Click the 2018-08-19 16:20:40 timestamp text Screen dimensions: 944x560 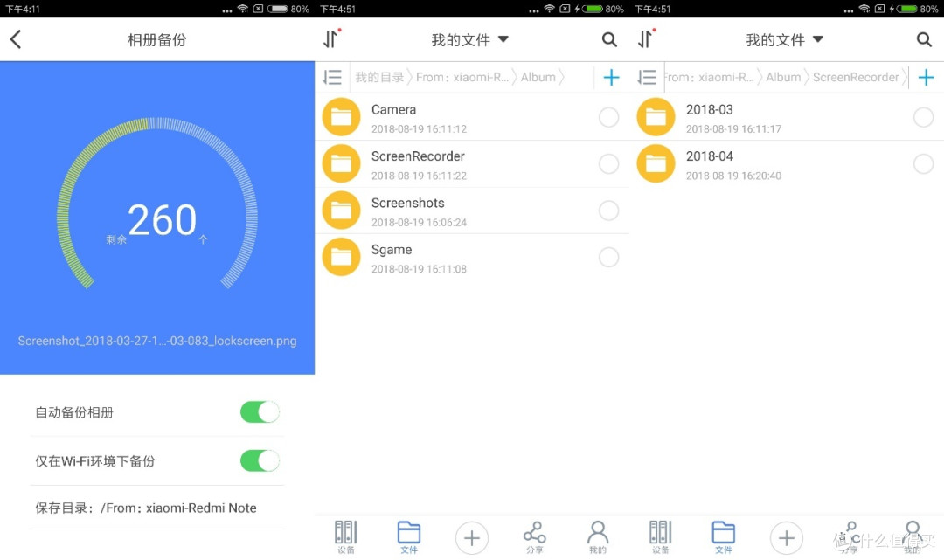(x=733, y=176)
